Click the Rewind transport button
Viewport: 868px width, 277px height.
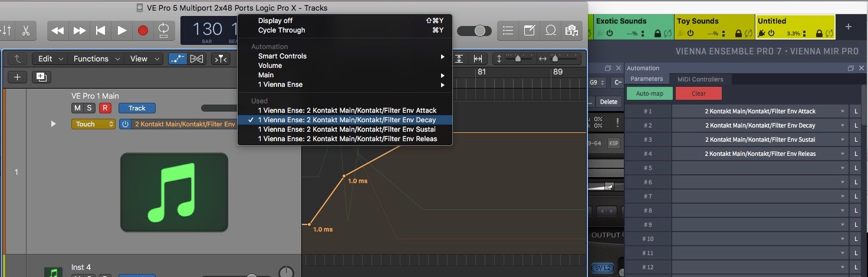(x=57, y=30)
